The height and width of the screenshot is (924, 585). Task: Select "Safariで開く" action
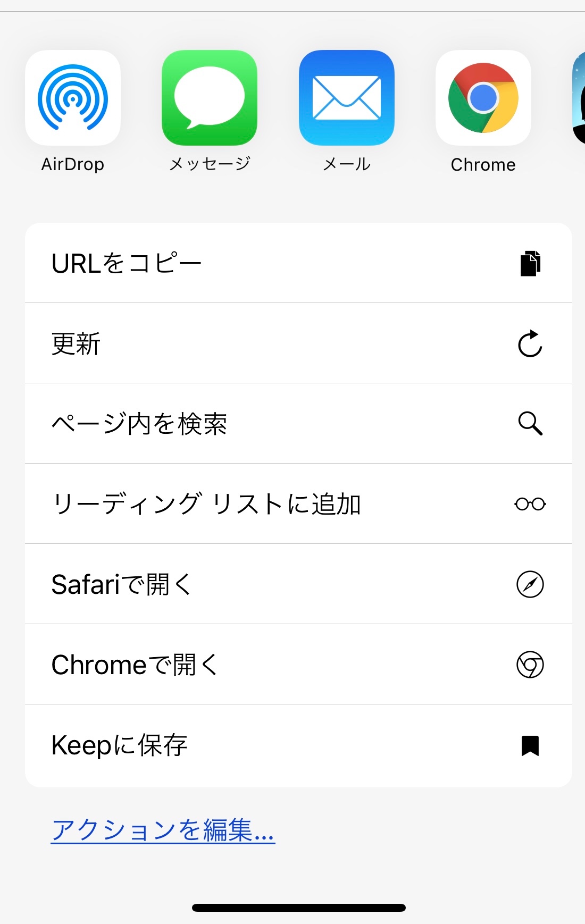[121, 584]
